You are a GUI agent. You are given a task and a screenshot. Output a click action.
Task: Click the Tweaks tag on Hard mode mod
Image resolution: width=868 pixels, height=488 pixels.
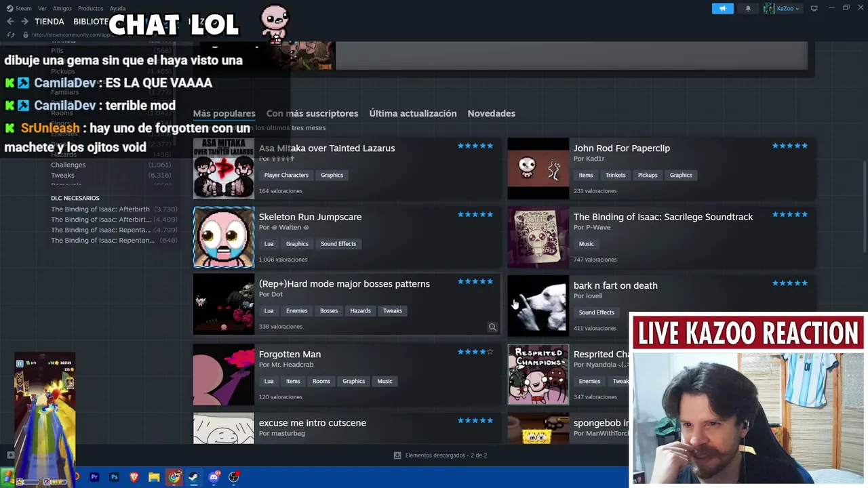[393, 311]
